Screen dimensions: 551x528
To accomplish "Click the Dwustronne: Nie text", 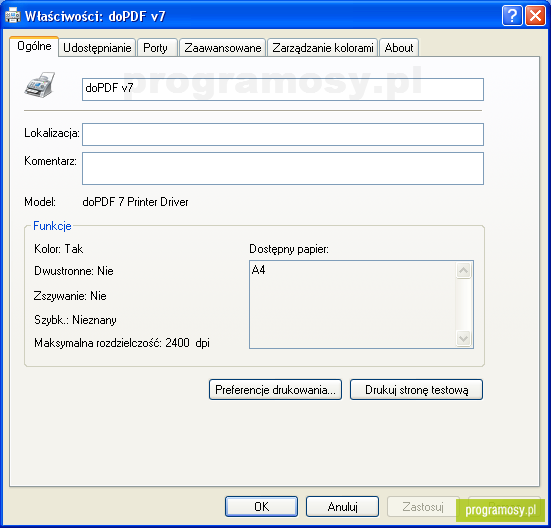I will click(73, 271).
